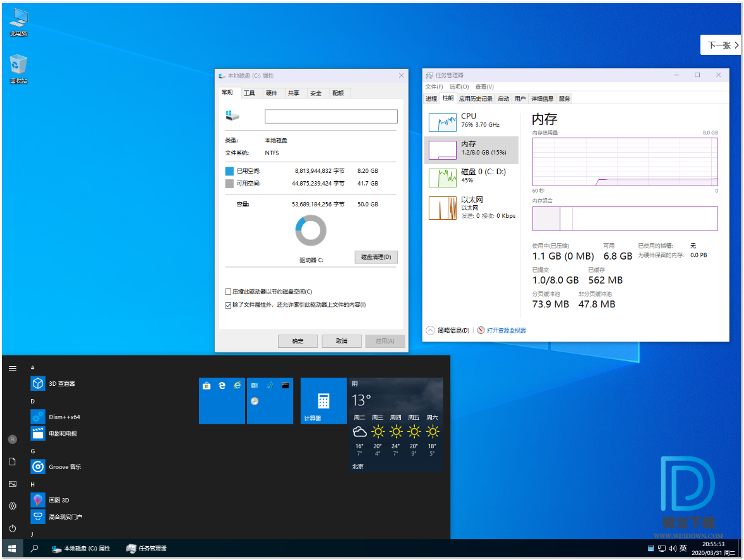Open Internet Explorer icon in tile folder
The image size is (744, 560).
pos(237,386)
